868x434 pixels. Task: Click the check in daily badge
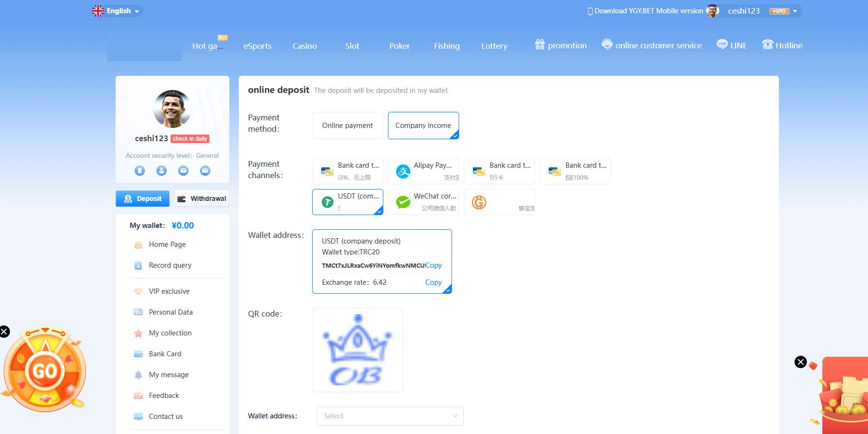[x=190, y=139]
